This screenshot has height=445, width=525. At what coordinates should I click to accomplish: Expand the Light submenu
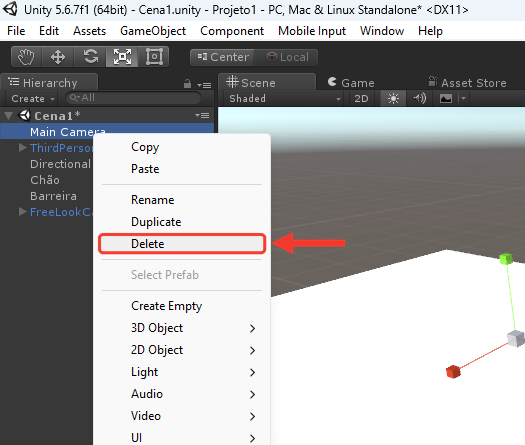pyautogui.click(x=182, y=372)
